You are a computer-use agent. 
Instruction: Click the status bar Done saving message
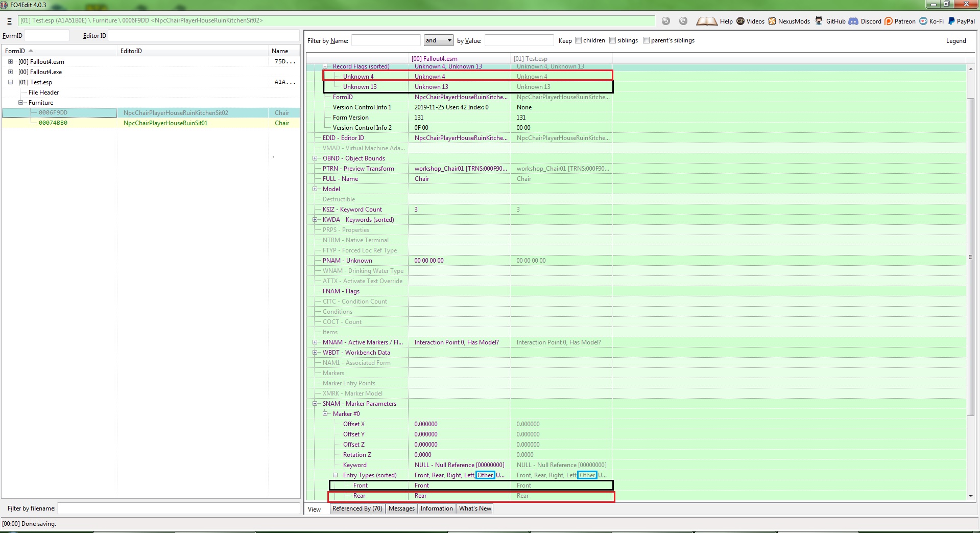pos(29,524)
